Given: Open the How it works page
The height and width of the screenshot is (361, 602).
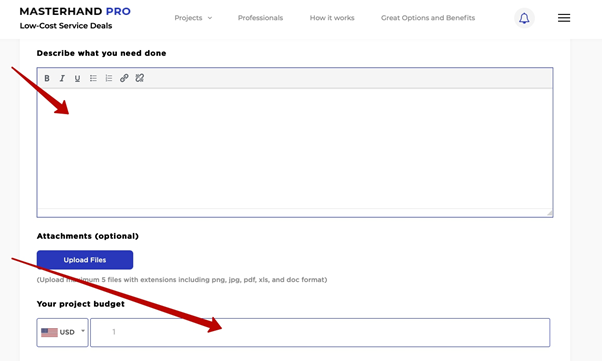Looking at the screenshot, I should click(332, 18).
